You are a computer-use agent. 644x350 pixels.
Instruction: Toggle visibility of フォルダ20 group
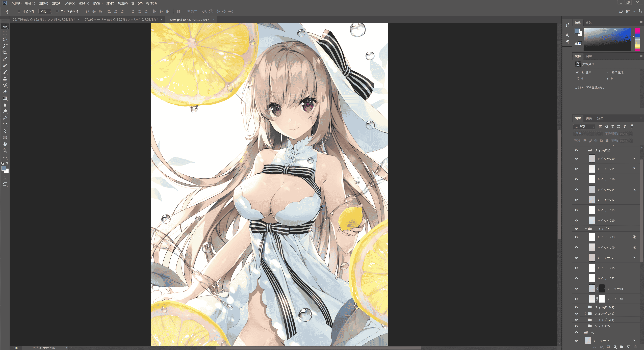(576, 229)
